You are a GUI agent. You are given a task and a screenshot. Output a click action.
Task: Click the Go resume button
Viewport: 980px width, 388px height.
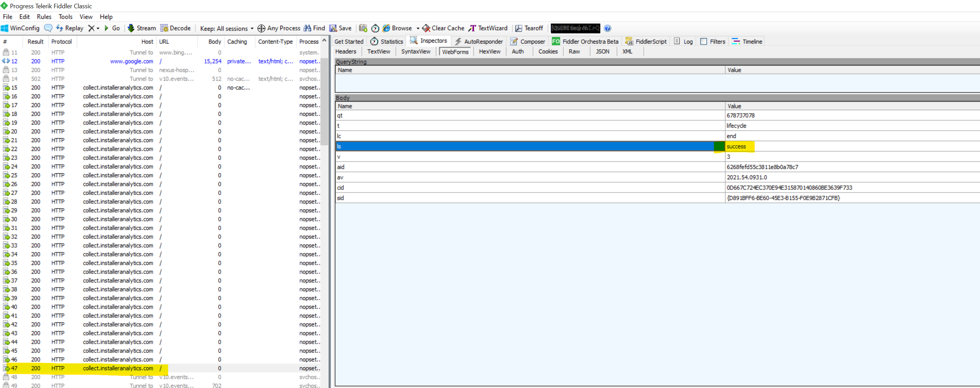click(112, 28)
